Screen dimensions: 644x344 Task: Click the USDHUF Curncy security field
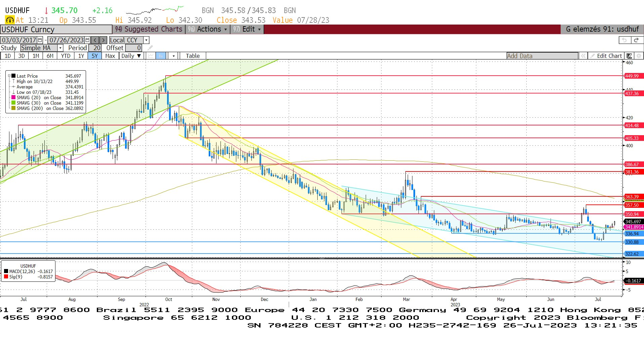[x=56, y=29]
